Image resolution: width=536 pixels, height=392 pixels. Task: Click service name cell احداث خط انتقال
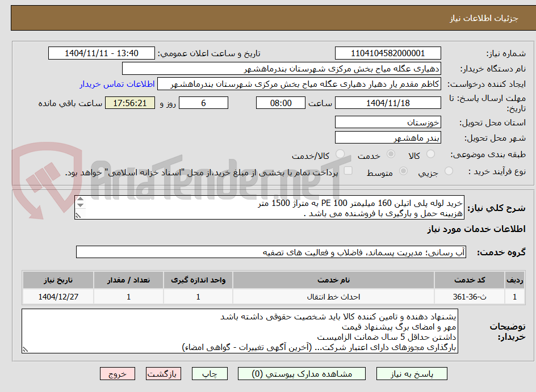334,297
